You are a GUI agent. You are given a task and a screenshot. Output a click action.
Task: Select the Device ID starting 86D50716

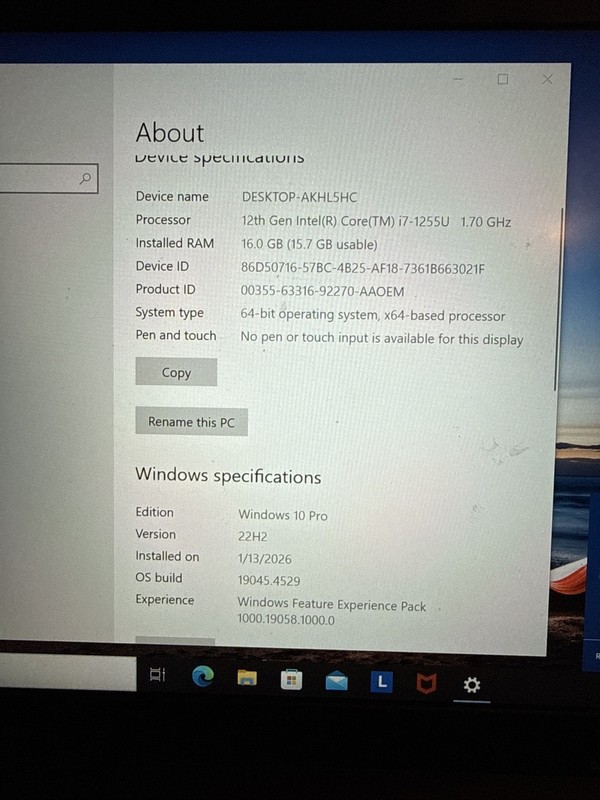tap(363, 268)
